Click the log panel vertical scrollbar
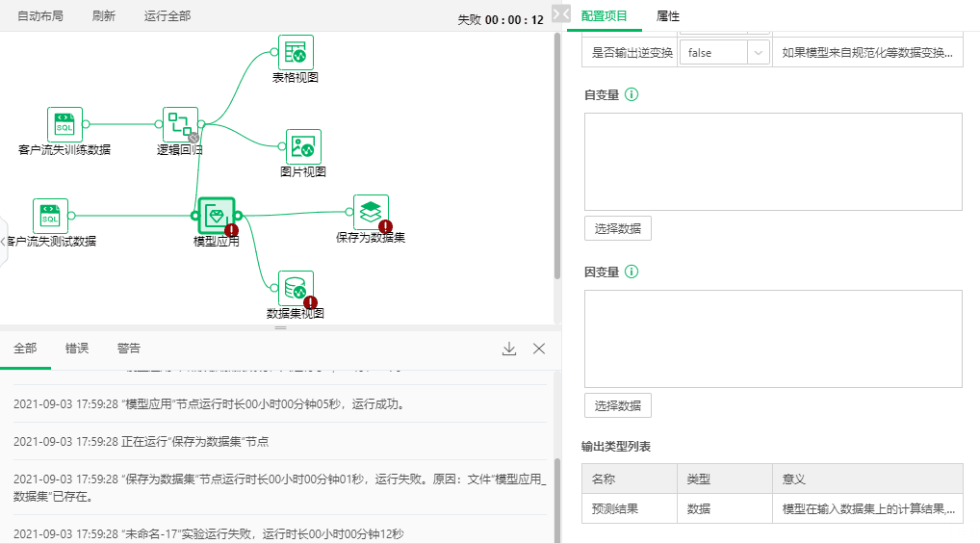980x544 pixels. tap(556, 501)
